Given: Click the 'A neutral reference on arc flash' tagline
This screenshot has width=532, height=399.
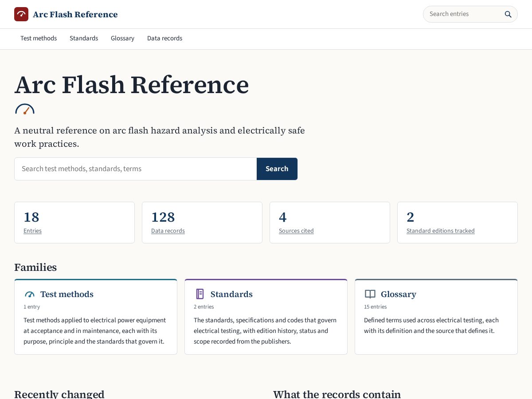Looking at the screenshot, I should 160,137.
